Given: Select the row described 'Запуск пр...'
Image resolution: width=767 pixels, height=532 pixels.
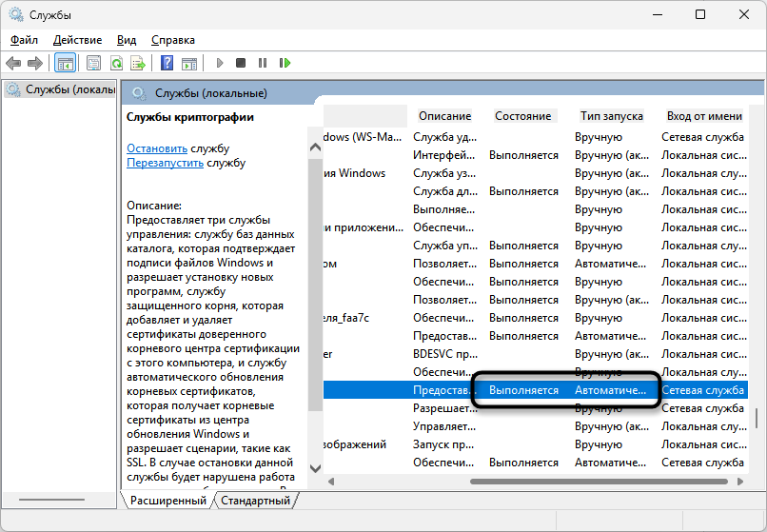Looking at the screenshot, I should click(x=536, y=444).
